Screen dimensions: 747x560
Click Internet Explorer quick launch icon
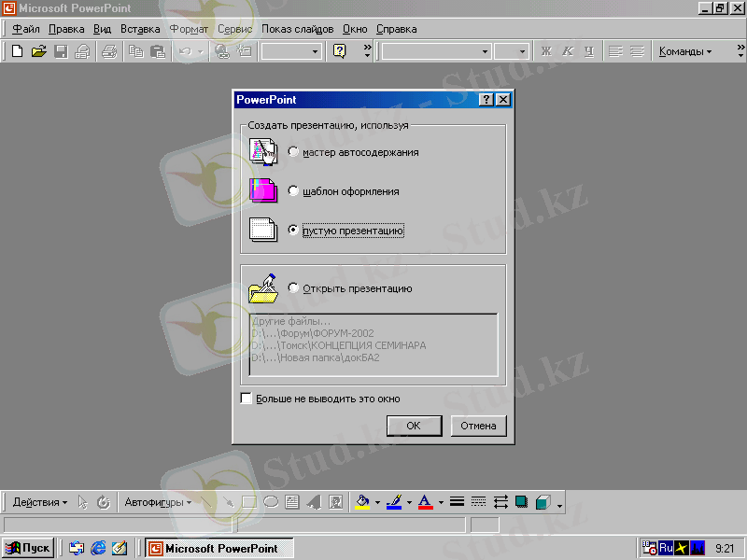pyautogui.click(x=98, y=548)
